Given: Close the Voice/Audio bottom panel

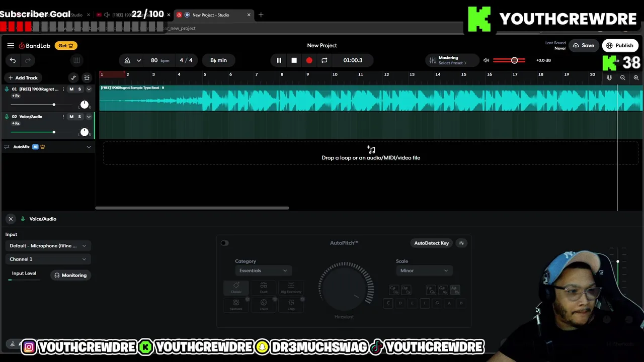Looking at the screenshot, I should (x=11, y=219).
